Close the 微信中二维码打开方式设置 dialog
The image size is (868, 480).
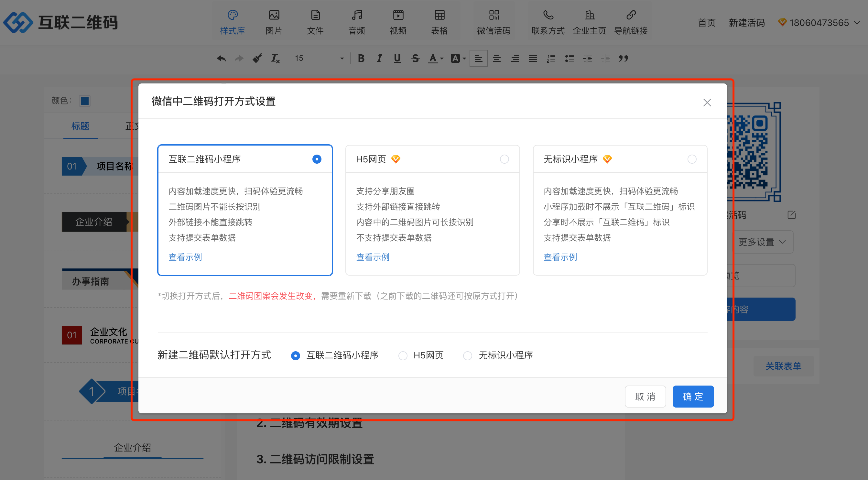pos(707,103)
